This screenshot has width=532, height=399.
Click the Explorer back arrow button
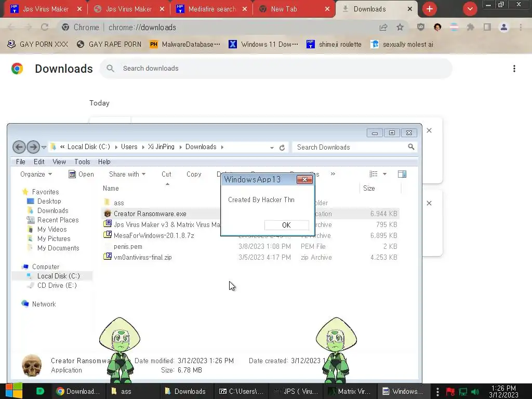click(19, 147)
